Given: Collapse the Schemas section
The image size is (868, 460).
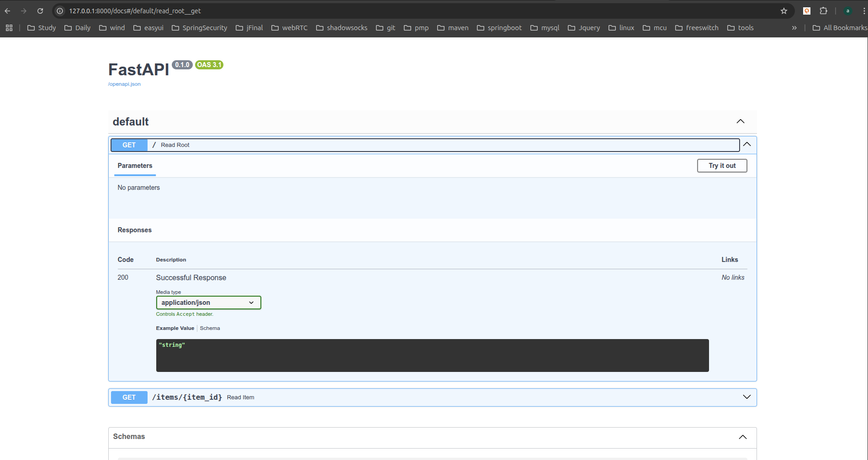Looking at the screenshot, I should click(743, 437).
